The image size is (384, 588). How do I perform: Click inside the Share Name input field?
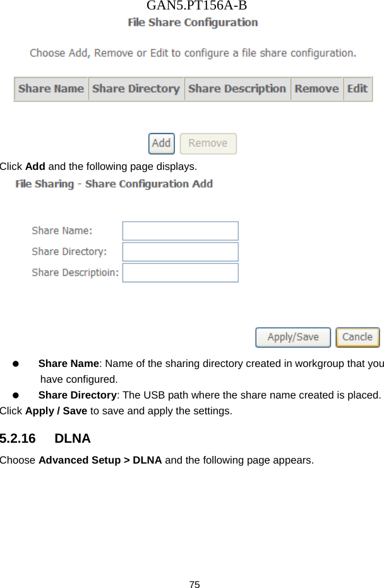tap(180, 231)
